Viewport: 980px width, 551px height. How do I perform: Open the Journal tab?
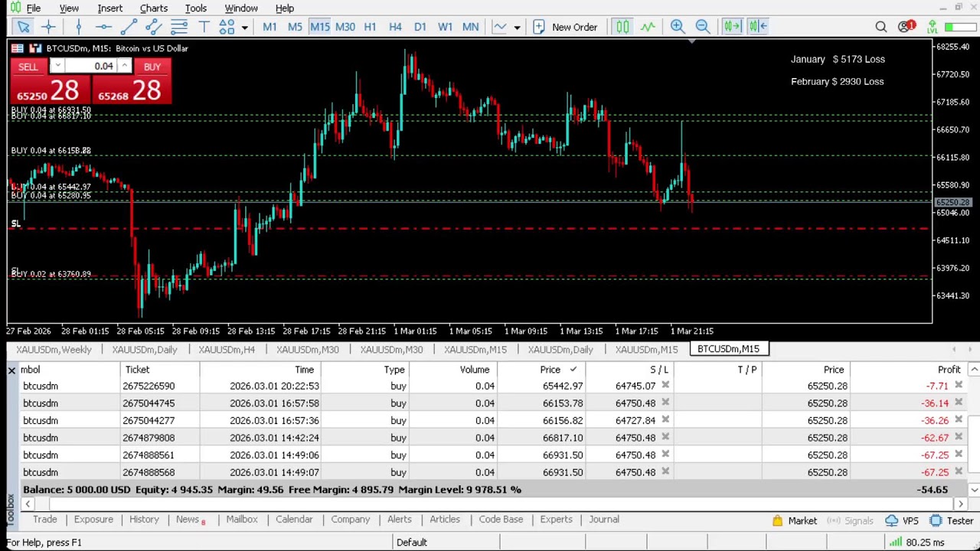[x=604, y=520]
